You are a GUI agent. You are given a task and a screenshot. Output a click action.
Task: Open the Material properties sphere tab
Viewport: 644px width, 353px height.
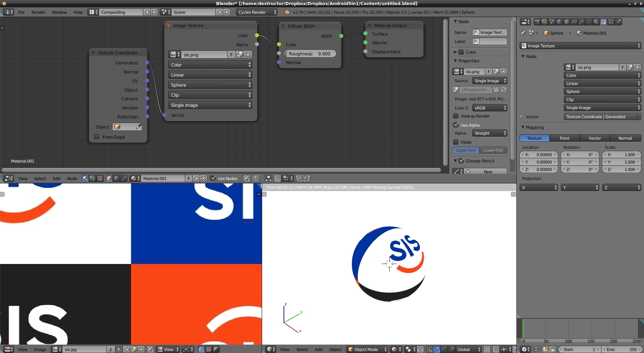[596, 22]
